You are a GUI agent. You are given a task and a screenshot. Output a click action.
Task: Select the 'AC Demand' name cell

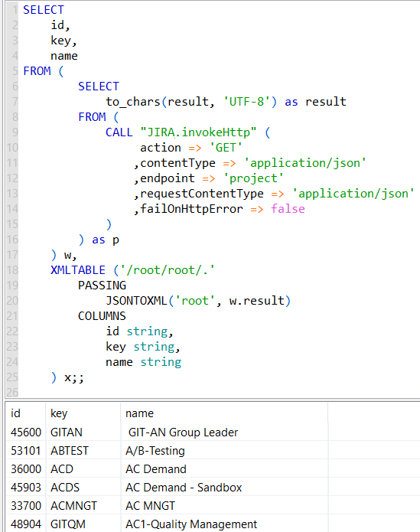(224, 469)
